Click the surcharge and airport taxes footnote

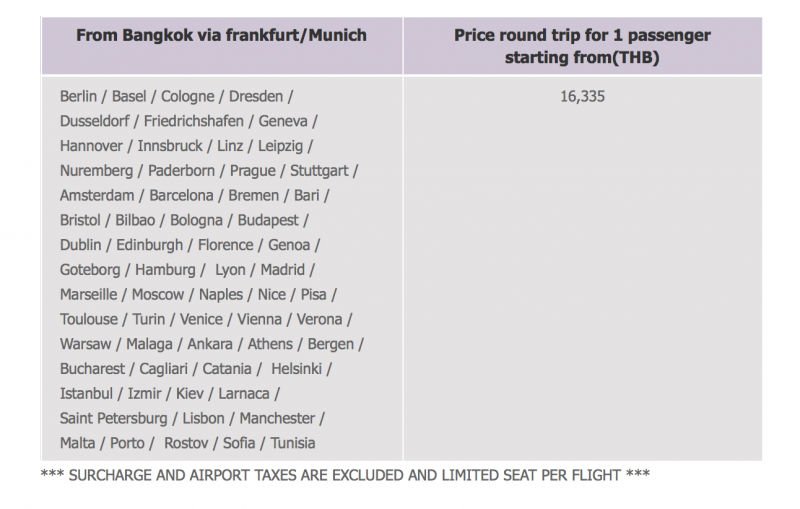345,475
